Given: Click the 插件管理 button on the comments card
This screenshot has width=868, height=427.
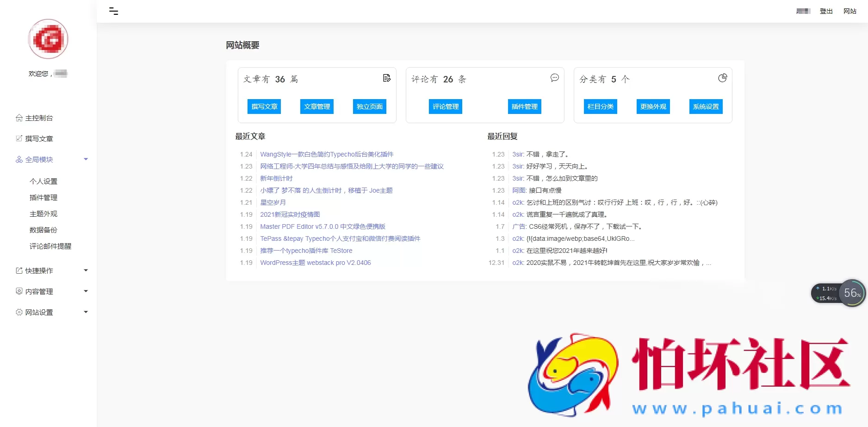Looking at the screenshot, I should (x=524, y=106).
